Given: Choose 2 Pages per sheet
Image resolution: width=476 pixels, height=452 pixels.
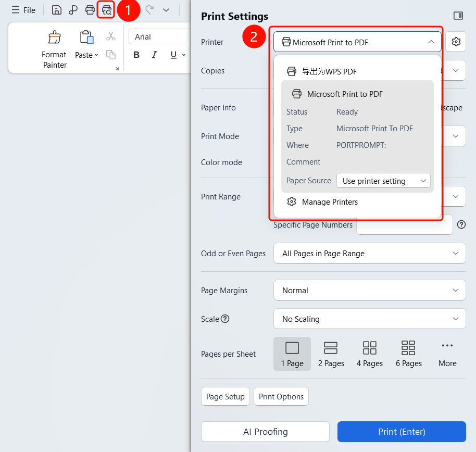Looking at the screenshot, I should 331,354.
